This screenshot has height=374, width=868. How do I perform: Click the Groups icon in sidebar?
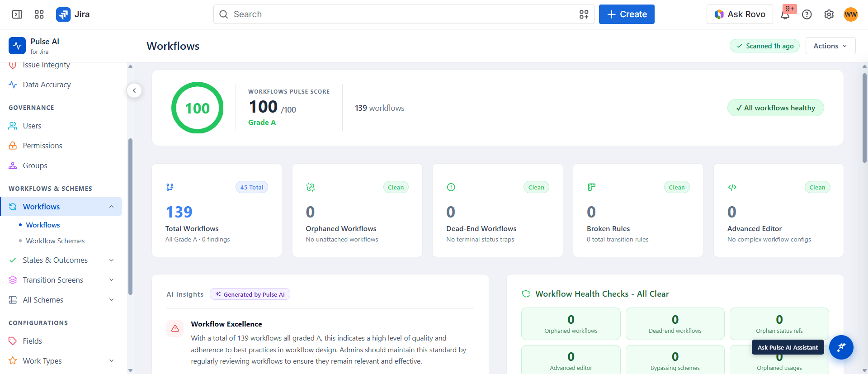13,166
